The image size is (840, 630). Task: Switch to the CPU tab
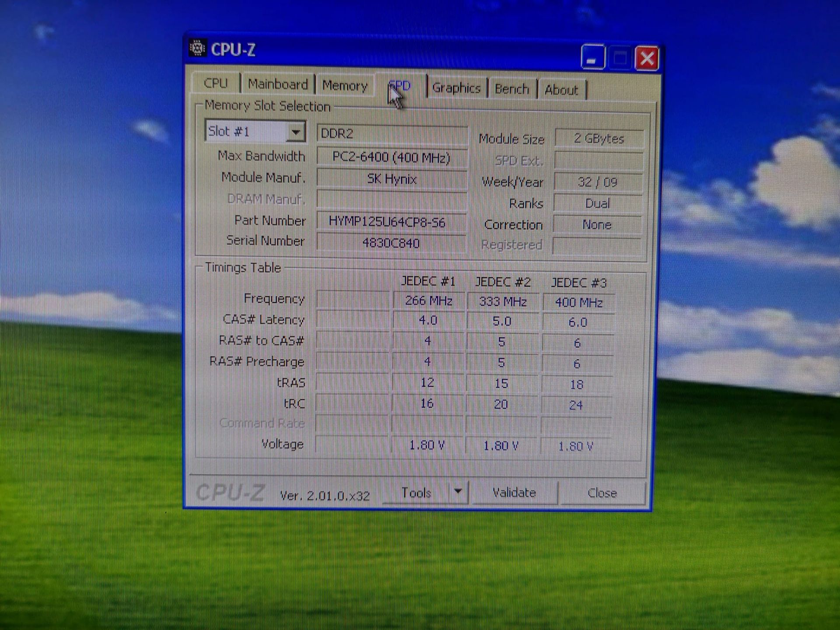(216, 83)
